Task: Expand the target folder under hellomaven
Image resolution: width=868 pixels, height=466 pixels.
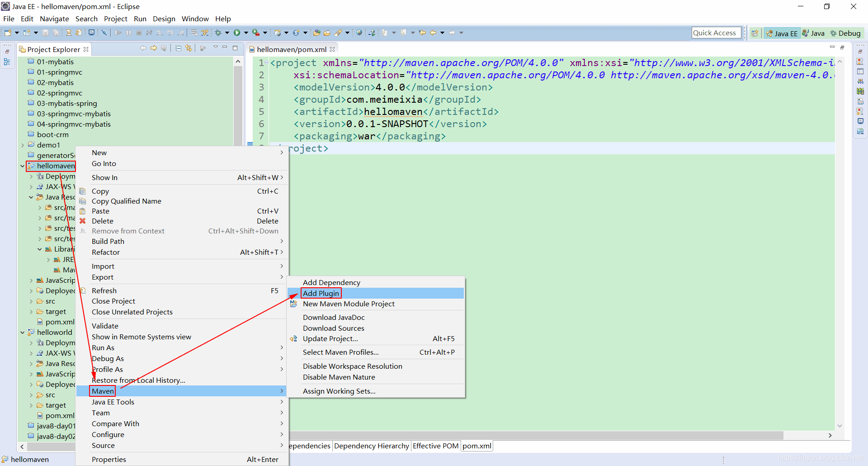Action: tap(31, 312)
